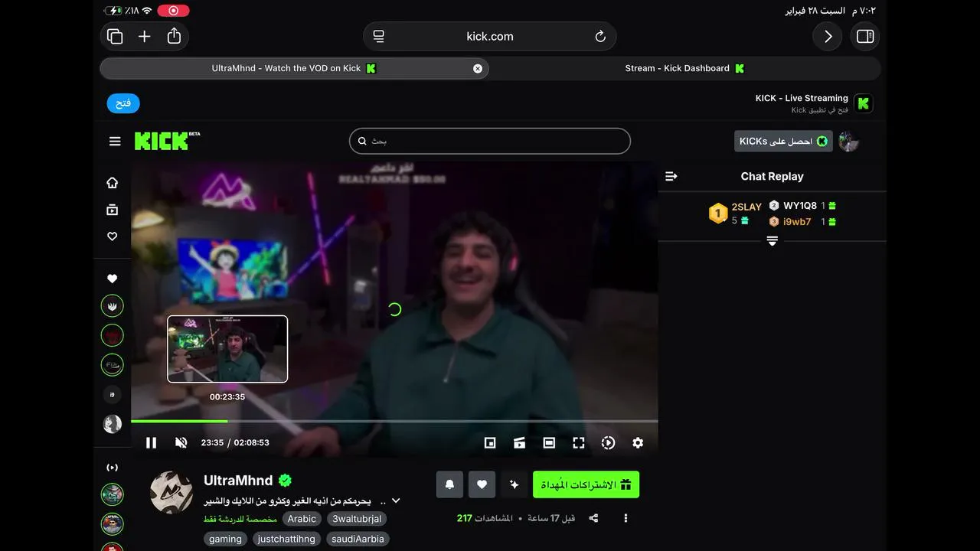The image size is (980, 551).
Task: Select the 3waltubrjal tag
Action: pyautogui.click(x=357, y=519)
